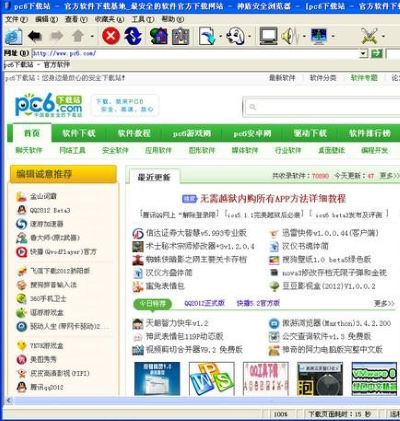
Task: Open the dropdown arrow beside the up arrow
Action: pos(92,36)
